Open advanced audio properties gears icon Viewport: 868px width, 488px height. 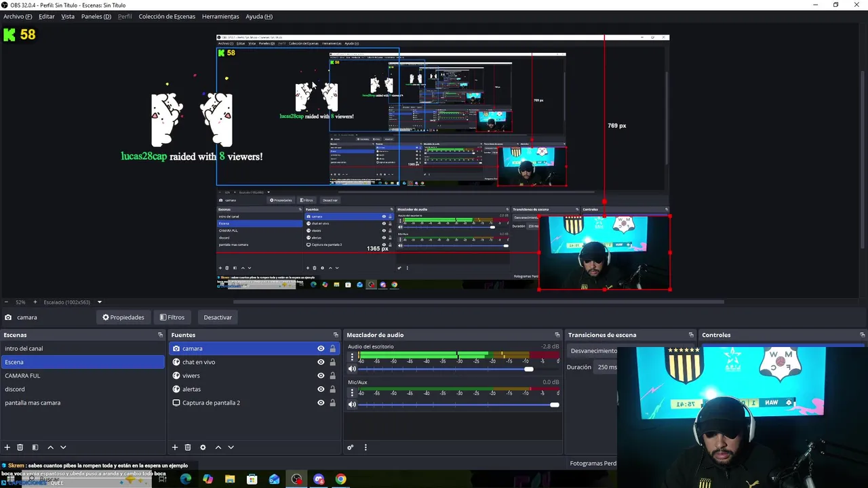[x=351, y=447]
